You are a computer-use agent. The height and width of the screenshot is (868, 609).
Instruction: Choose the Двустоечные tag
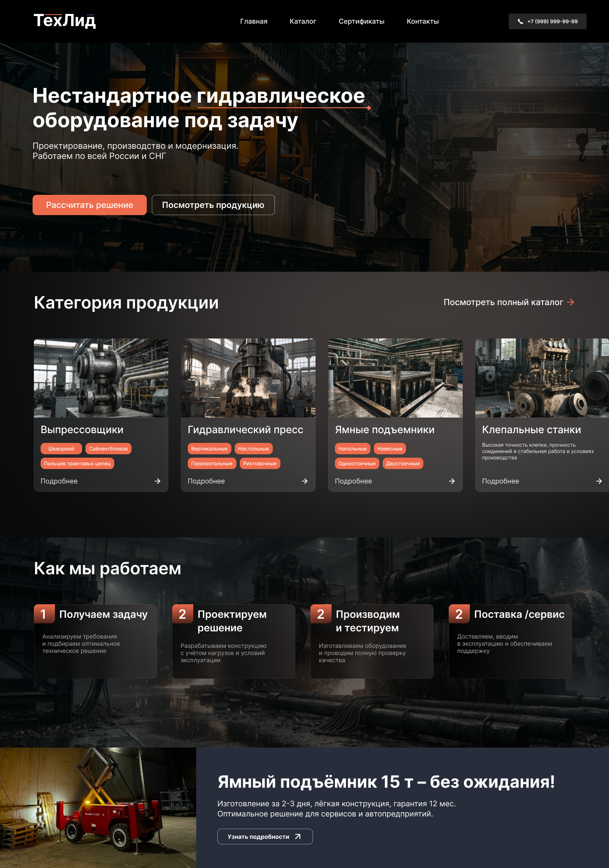pos(403,464)
